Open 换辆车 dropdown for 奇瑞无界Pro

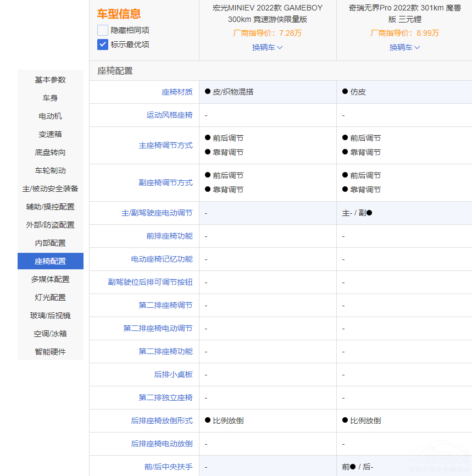click(405, 47)
